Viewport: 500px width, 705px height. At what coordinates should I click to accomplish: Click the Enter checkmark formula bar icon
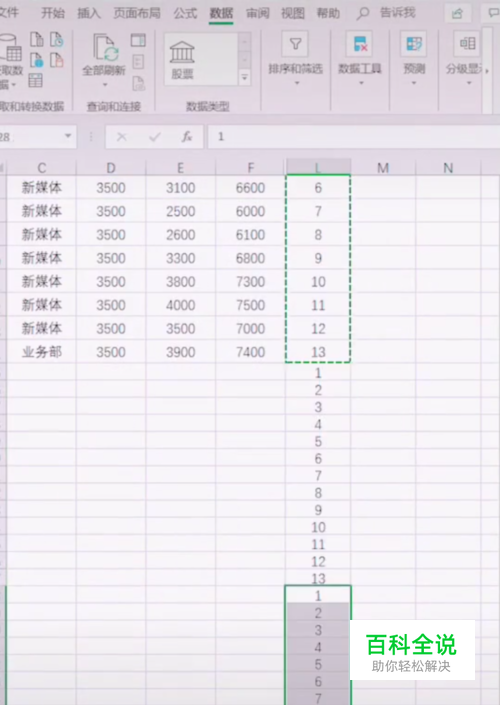(155, 137)
